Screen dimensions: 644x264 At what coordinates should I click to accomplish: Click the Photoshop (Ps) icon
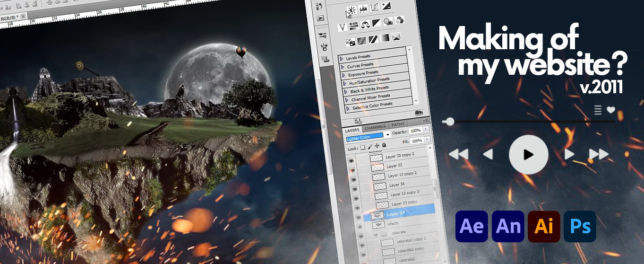[x=580, y=227]
